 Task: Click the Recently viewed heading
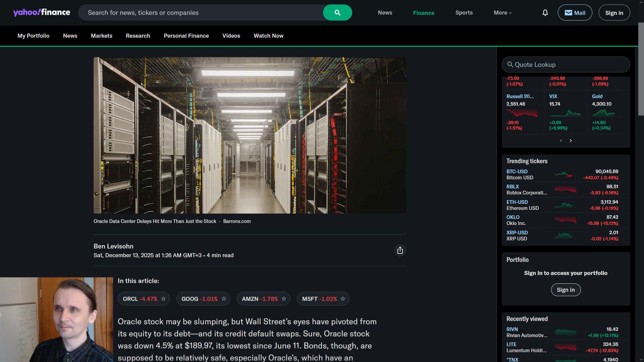point(527,319)
